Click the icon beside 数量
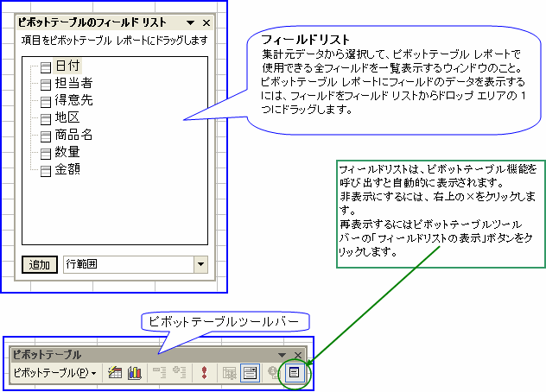This screenshot has height=392, width=546. 46,154
